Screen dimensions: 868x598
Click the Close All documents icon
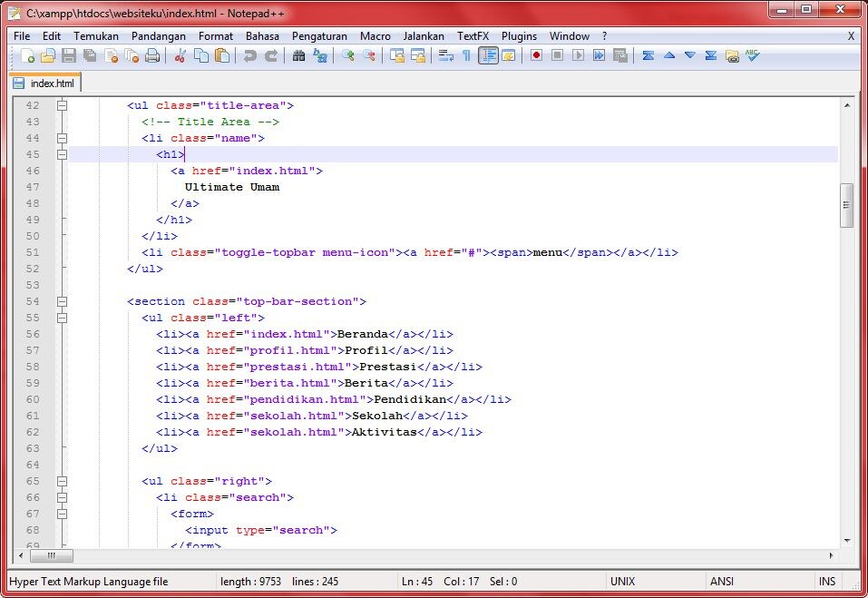[132, 55]
